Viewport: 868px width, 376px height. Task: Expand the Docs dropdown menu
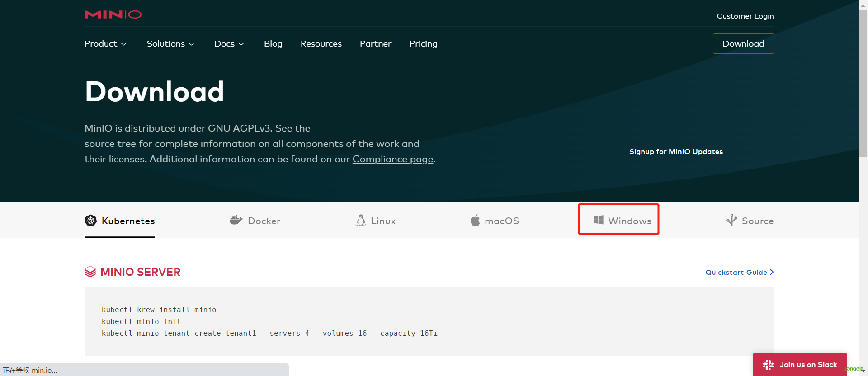click(x=229, y=44)
